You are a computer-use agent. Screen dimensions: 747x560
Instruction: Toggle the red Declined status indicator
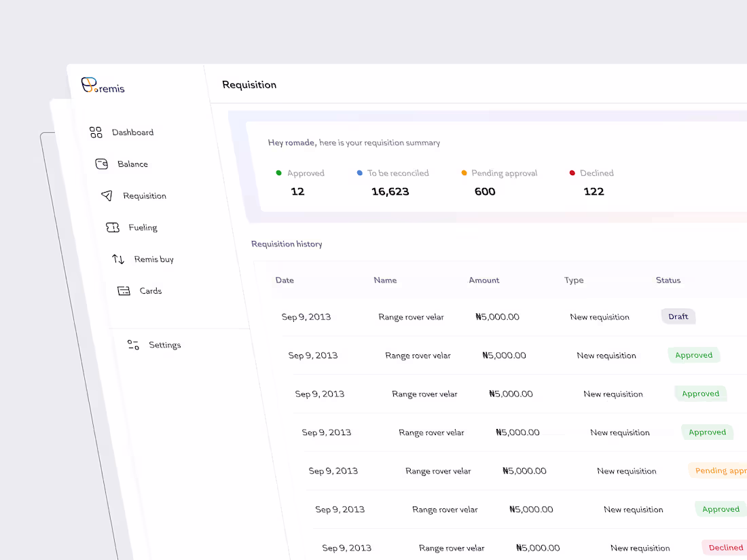[x=571, y=173]
